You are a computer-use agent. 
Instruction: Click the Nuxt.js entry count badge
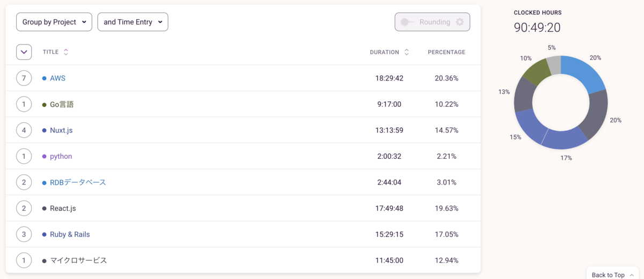[24, 130]
